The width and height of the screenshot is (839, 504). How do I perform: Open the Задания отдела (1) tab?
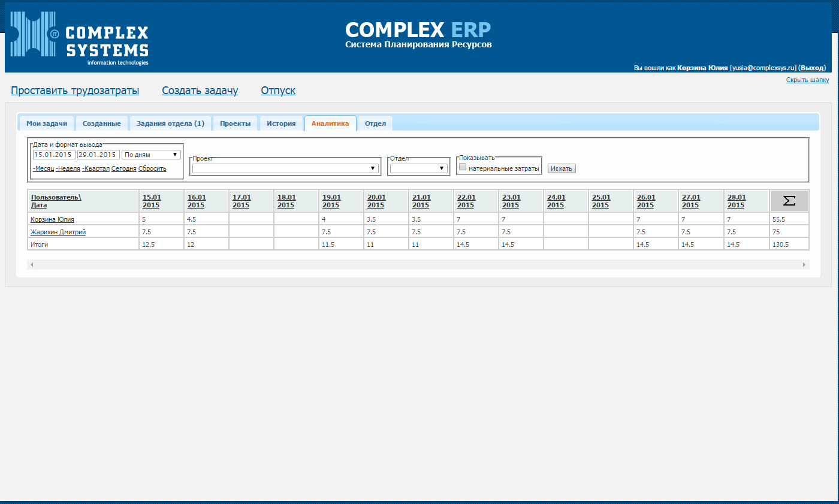[x=170, y=123]
